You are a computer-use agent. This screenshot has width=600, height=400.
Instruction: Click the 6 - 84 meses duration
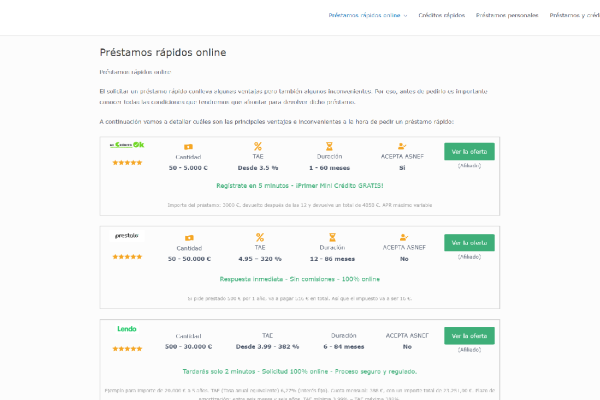(344, 346)
